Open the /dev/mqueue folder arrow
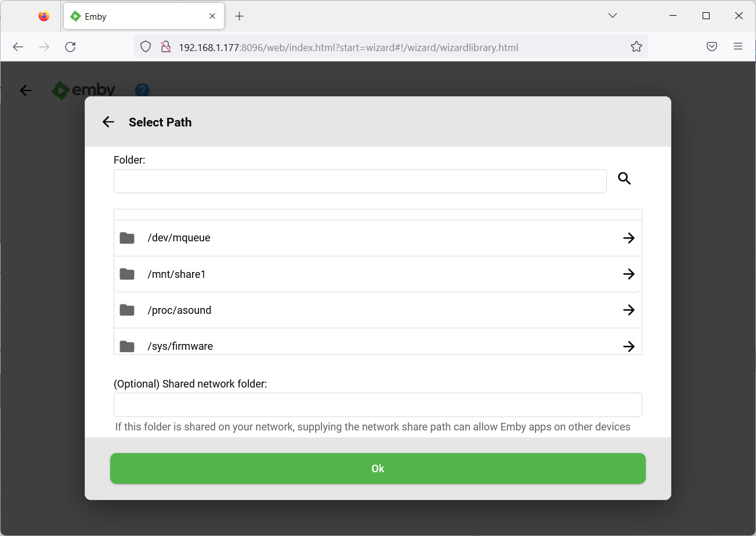Image resolution: width=756 pixels, height=536 pixels. pyautogui.click(x=628, y=238)
